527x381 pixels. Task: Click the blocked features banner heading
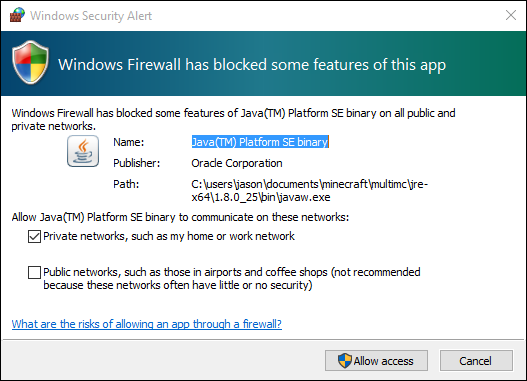click(252, 65)
